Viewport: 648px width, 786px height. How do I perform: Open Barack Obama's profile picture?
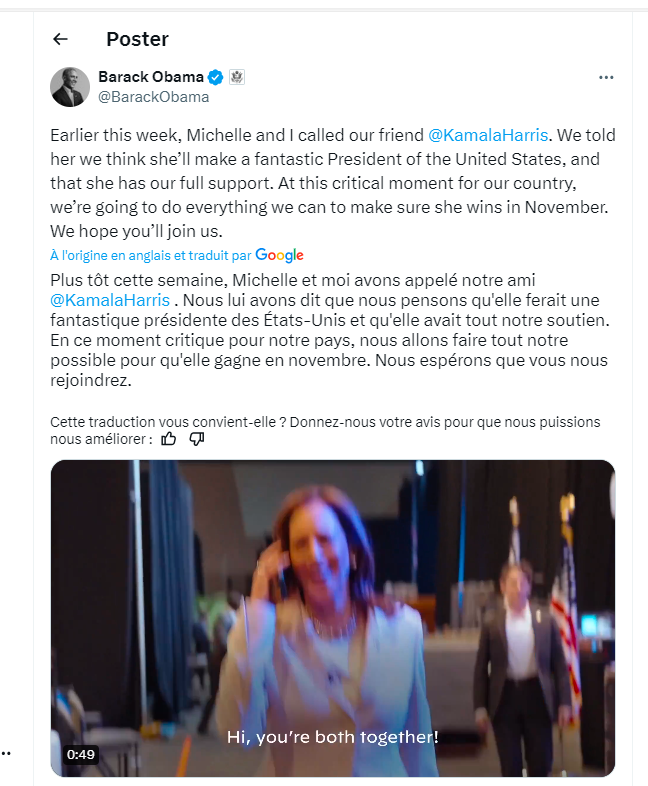(x=69, y=87)
